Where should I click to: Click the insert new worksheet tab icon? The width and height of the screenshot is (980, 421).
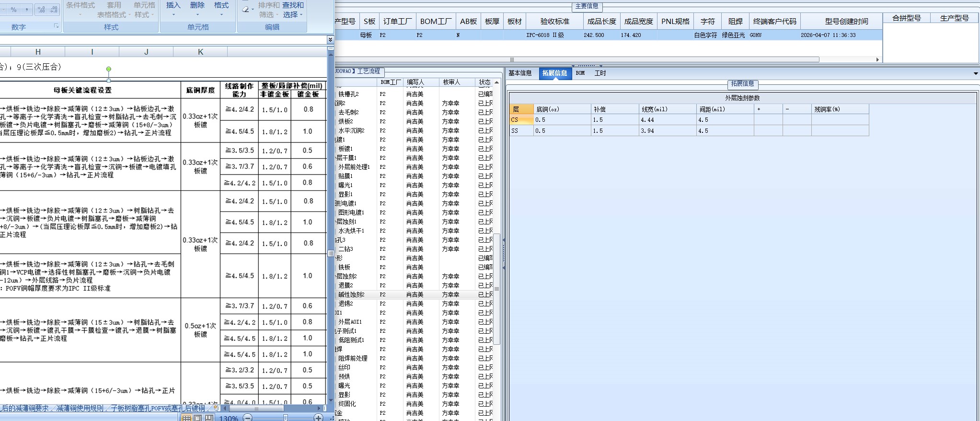pyautogui.click(x=216, y=408)
